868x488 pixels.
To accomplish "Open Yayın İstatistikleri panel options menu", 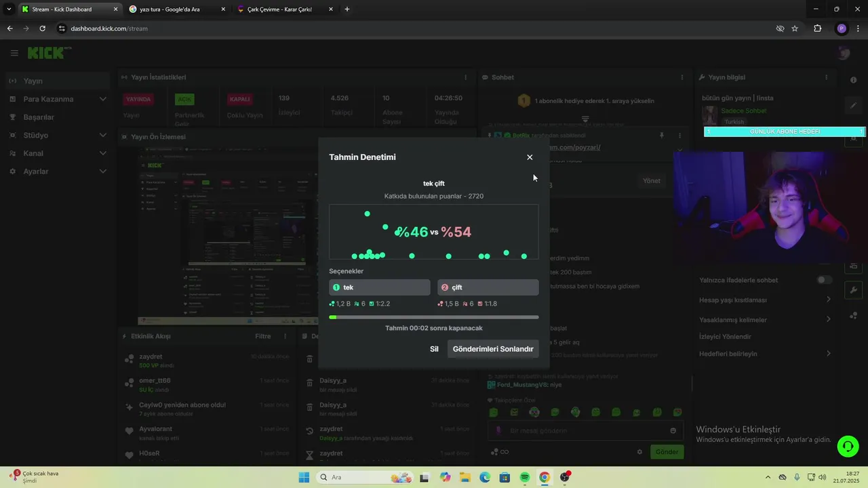I will pos(465,77).
